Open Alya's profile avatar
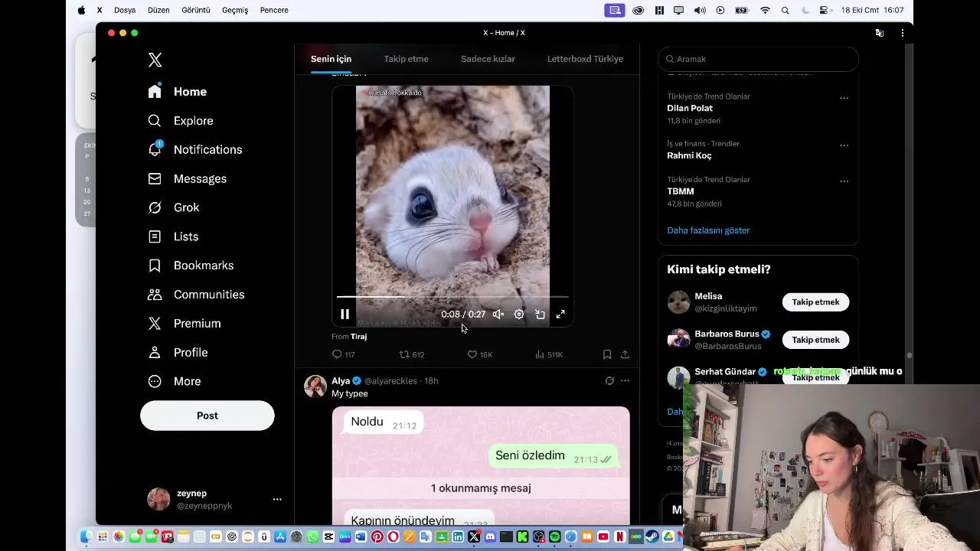The image size is (980, 551). (315, 386)
